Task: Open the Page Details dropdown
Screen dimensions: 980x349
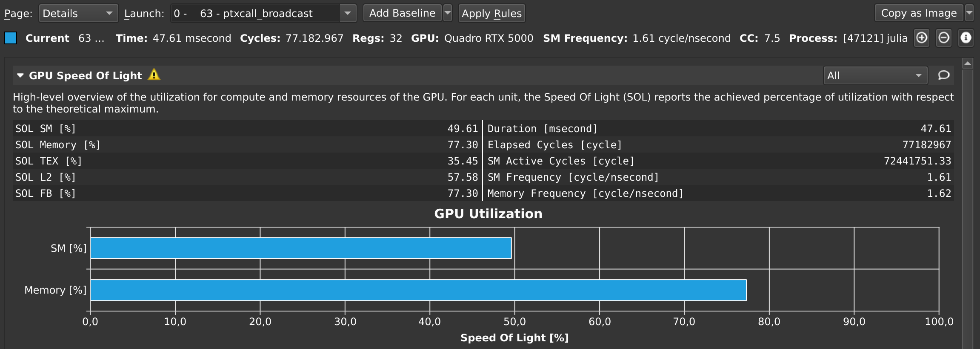Action: point(78,13)
